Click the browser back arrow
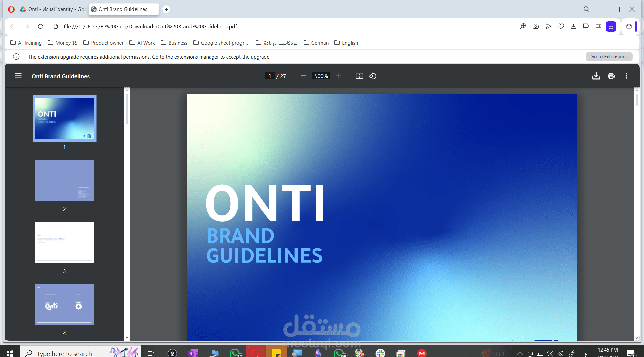 (x=12, y=26)
